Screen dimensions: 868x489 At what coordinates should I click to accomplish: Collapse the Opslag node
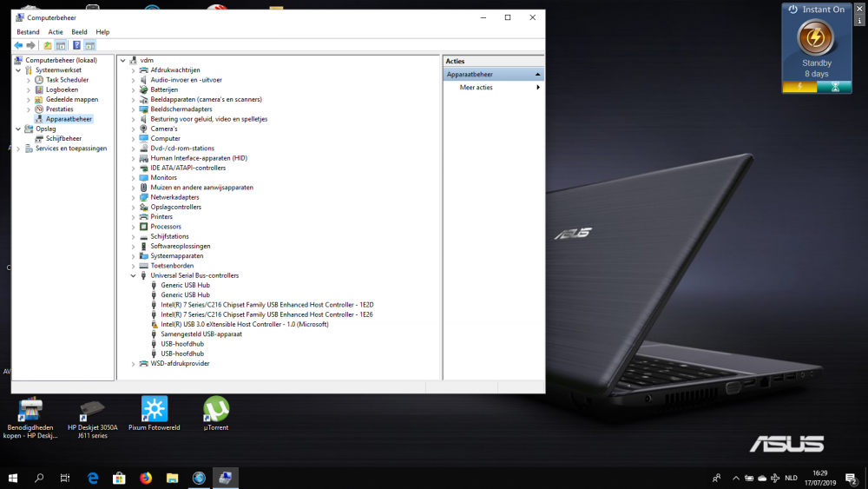coord(18,129)
